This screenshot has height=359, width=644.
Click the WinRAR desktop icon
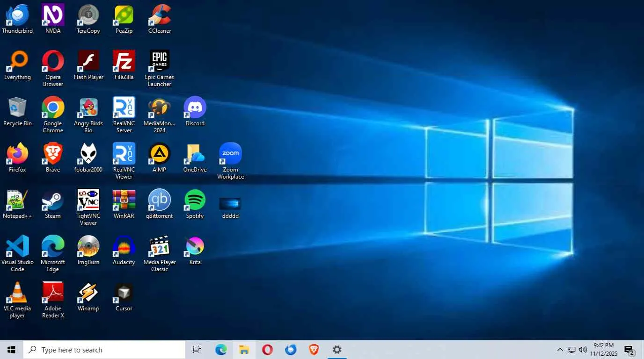point(124,204)
